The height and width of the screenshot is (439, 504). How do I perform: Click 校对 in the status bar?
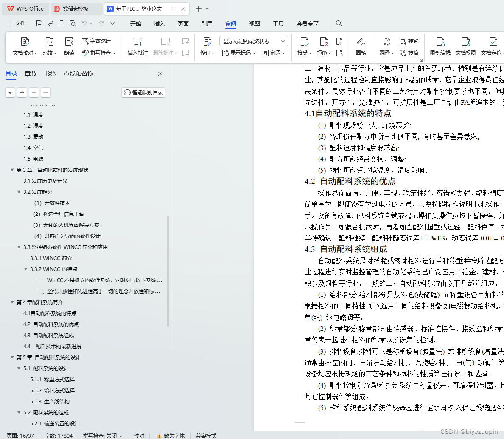139,436
